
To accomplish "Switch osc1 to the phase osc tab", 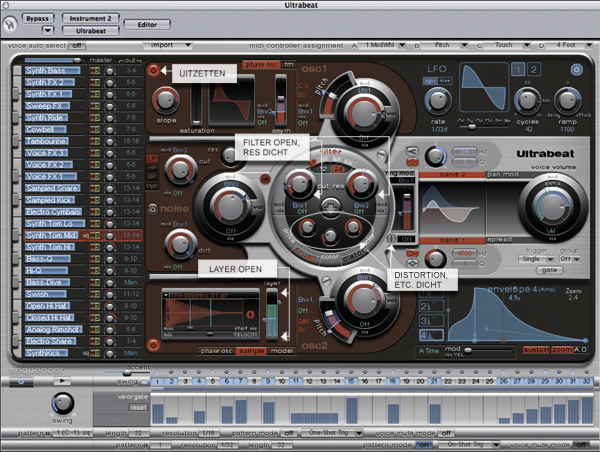I will [262, 65].
